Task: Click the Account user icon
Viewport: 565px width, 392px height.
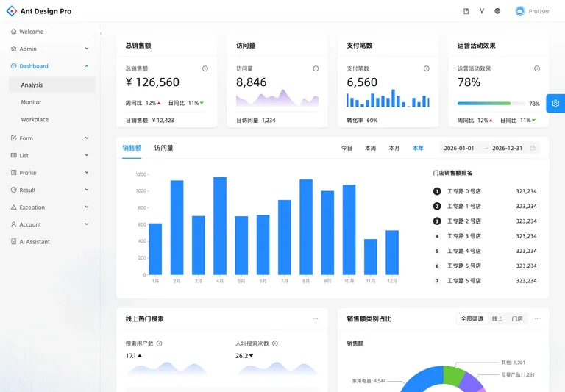Action: [14, 224]
